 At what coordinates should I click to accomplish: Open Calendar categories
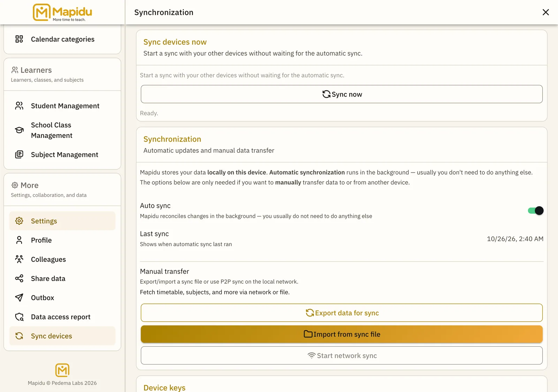62,39
